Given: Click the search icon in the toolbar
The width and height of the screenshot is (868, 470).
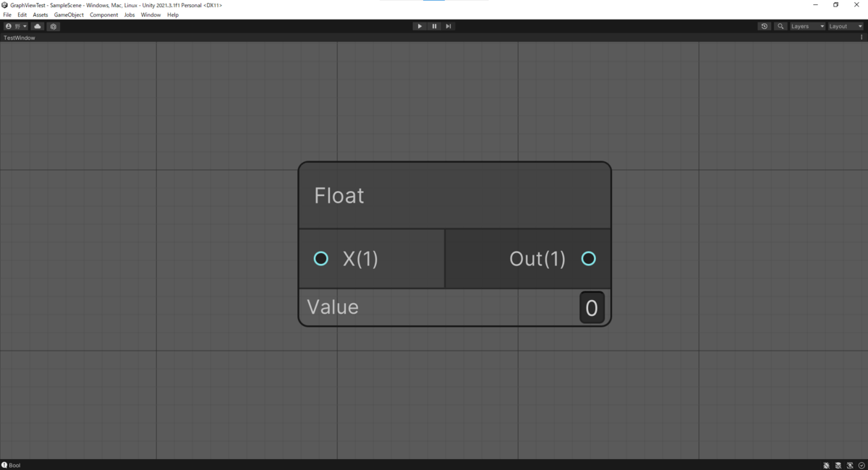Looking at the screenshot, I should (x=780, y=26).
